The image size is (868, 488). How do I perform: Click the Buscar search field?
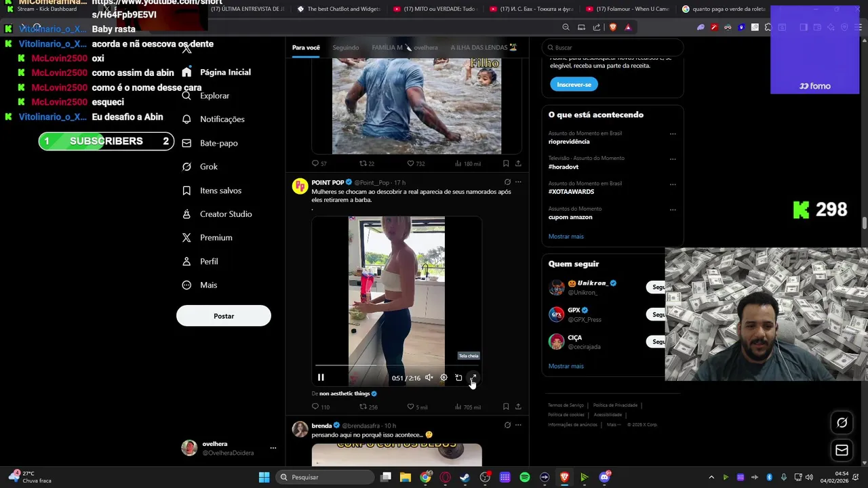(x=612, y=47)
